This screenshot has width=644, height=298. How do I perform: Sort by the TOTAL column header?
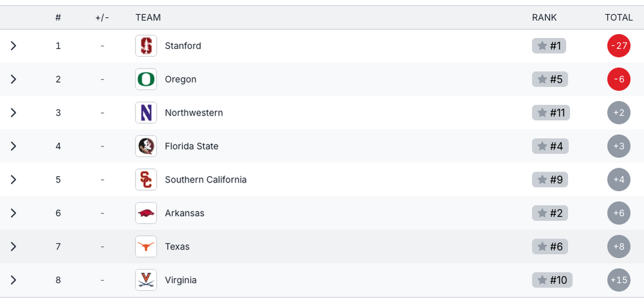click(618, 17)
